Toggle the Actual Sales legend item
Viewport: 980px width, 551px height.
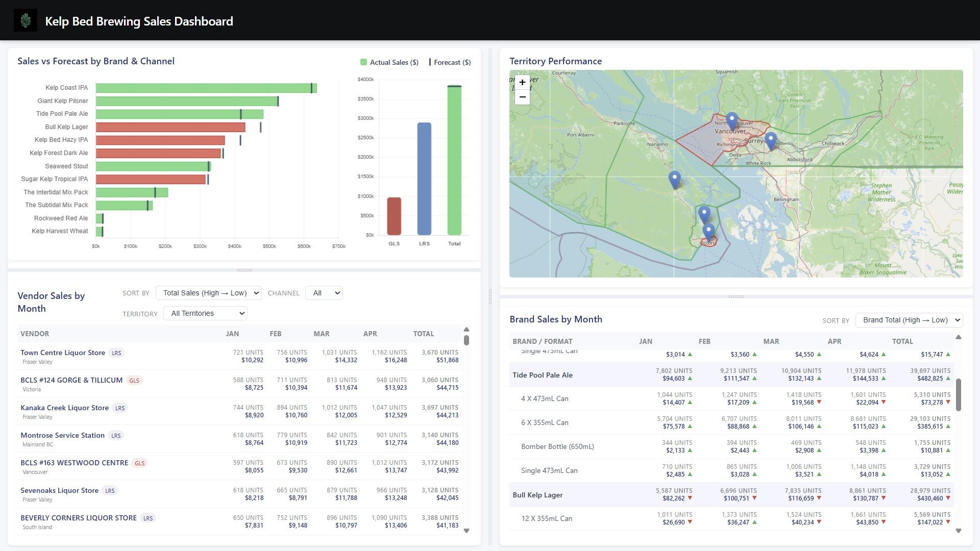(389, 62)
